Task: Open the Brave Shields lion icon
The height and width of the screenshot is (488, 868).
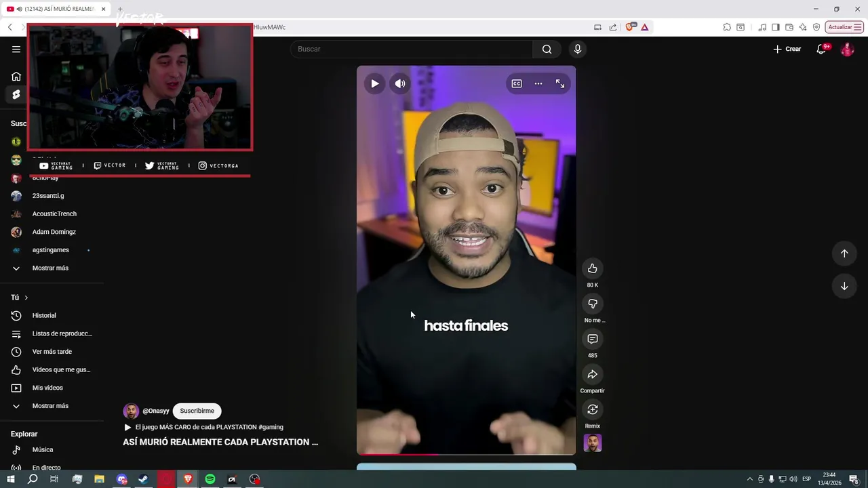Action: coord(630,27)
